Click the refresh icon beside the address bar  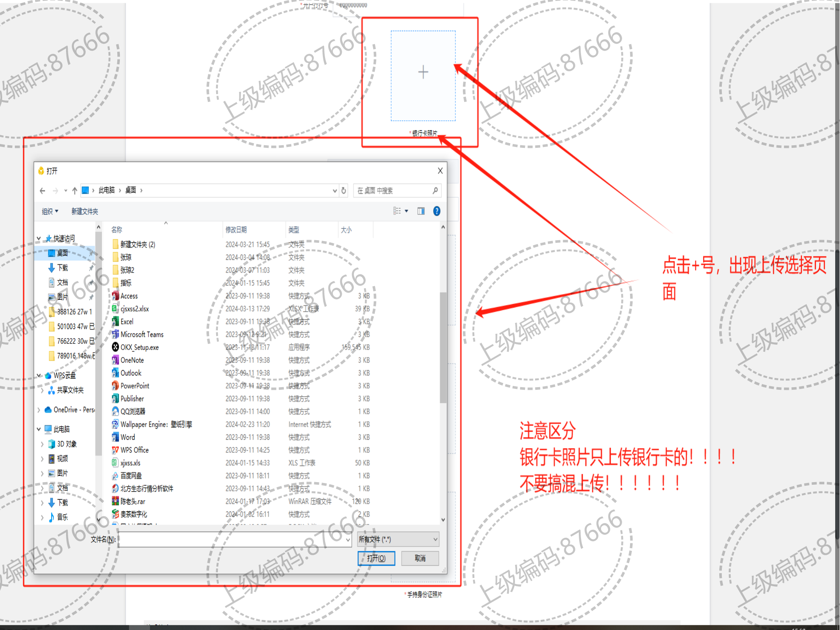[344, 191]
